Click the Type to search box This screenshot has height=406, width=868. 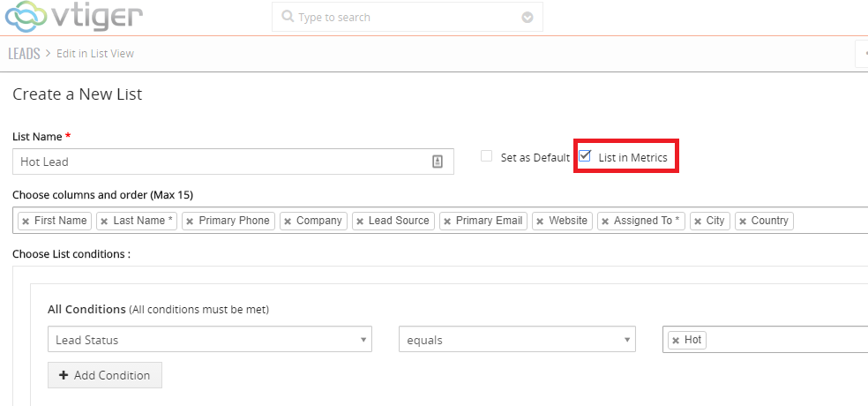pos(406,17)
